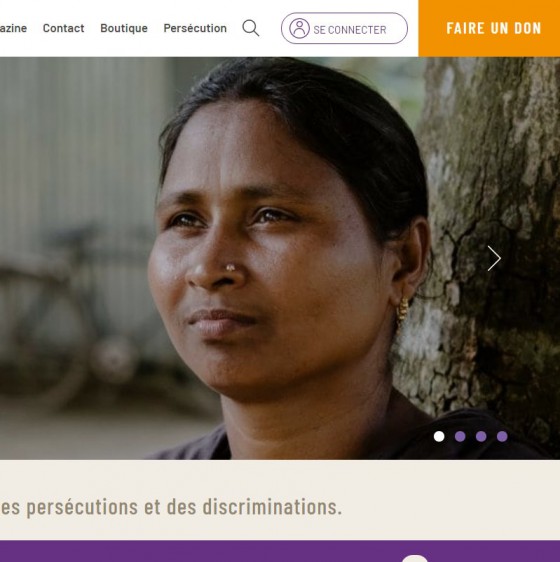Select the third carousel dot
Image resolution: width=560 pixels, height=562 pixels.
(x=481, y=436)
